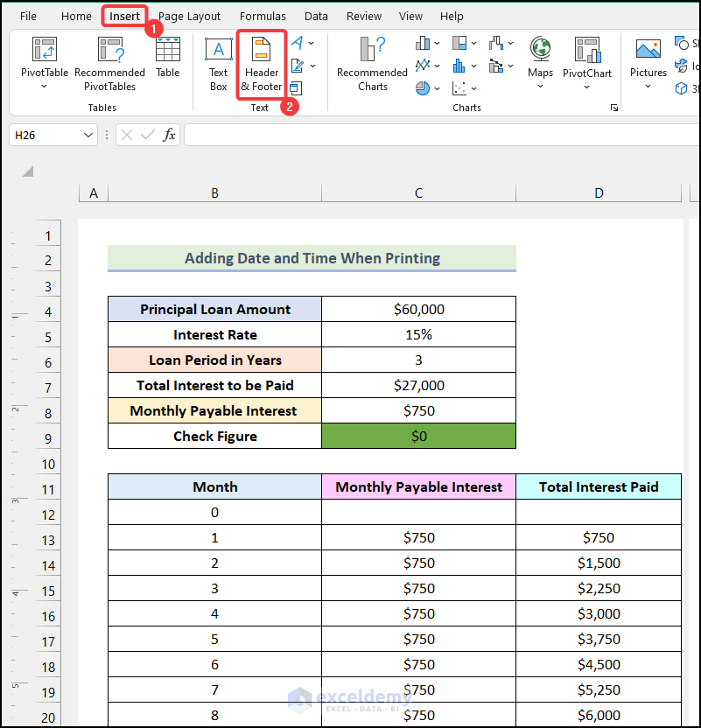Expand the scatter chart options
This screenshot has height=728, width=701.
473,87
